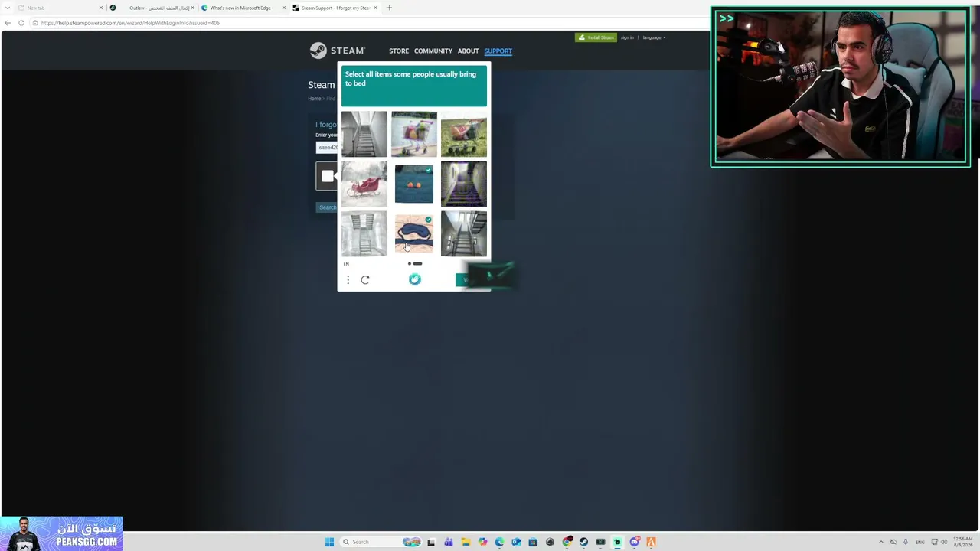980x551 pixels.
Task: Open the ABOUT page on Steam
Action: point(469,51)
